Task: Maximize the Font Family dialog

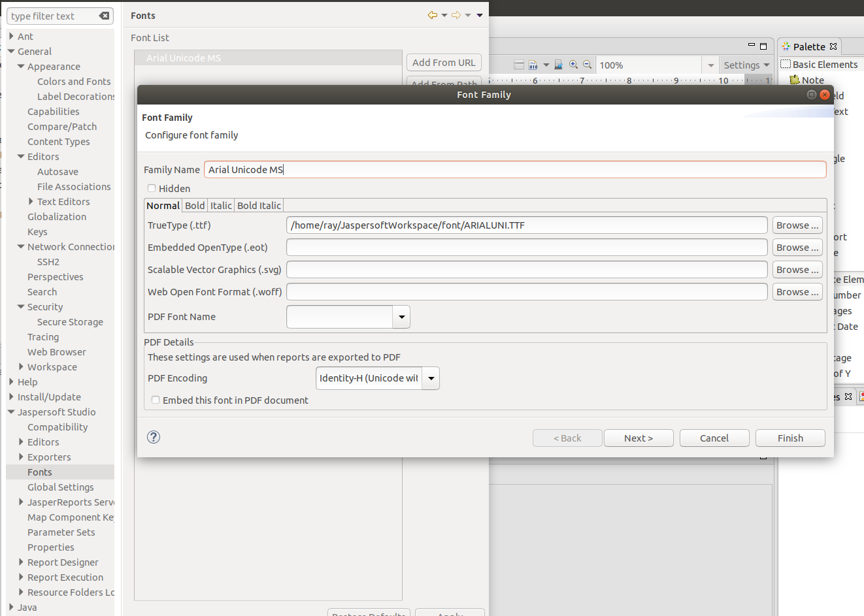Action: [x=812, y=95]
